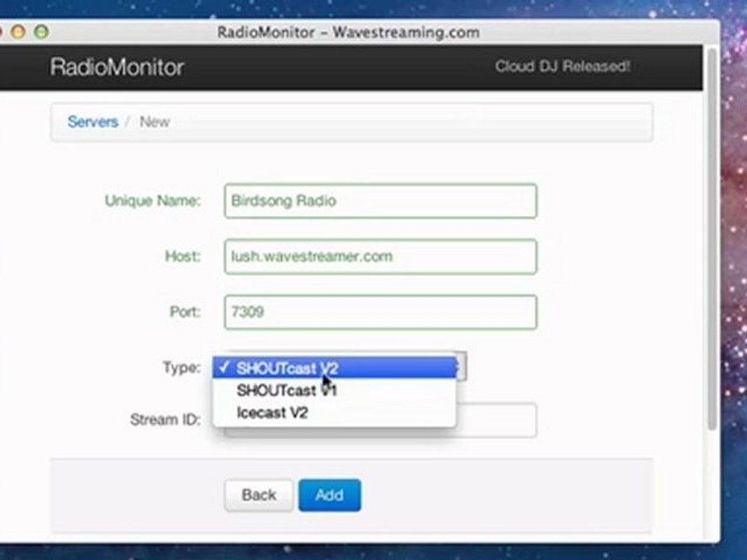The width and height of the screenshot is (747, 560).
Task: Minimize the window with the yellow button
Action: pyautogui.click(x=18, y=31)
